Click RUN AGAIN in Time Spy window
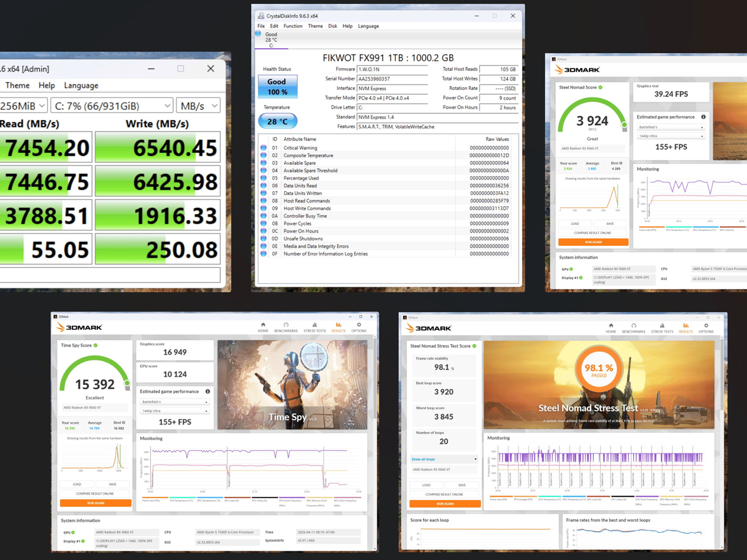 point(96,503)
